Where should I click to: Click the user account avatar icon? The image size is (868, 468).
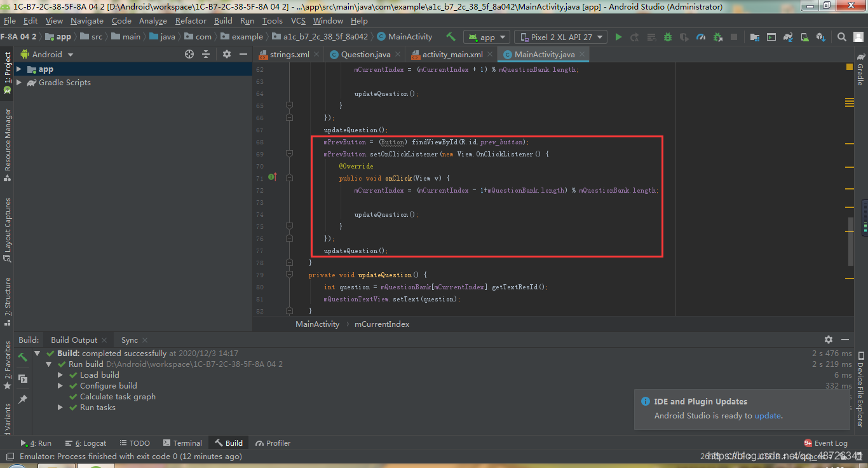[x=858, y=37]
